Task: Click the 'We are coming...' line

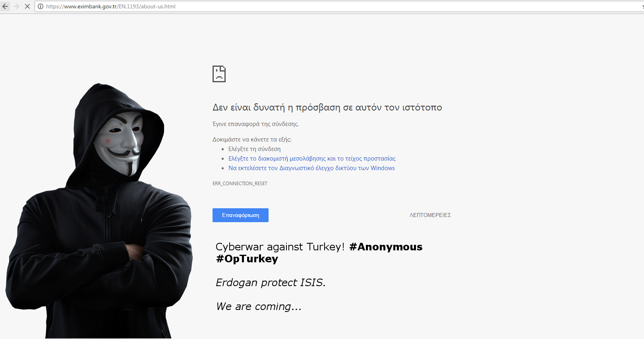Action: [259, 306]
